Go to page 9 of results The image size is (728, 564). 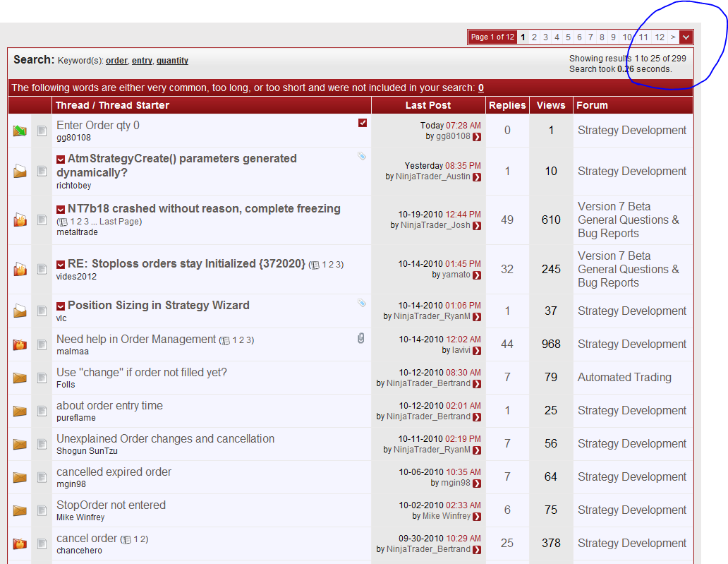point(613,37)
